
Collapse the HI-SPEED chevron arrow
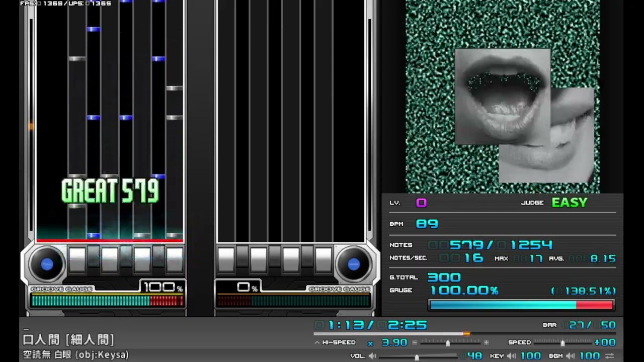click(316, 342)
